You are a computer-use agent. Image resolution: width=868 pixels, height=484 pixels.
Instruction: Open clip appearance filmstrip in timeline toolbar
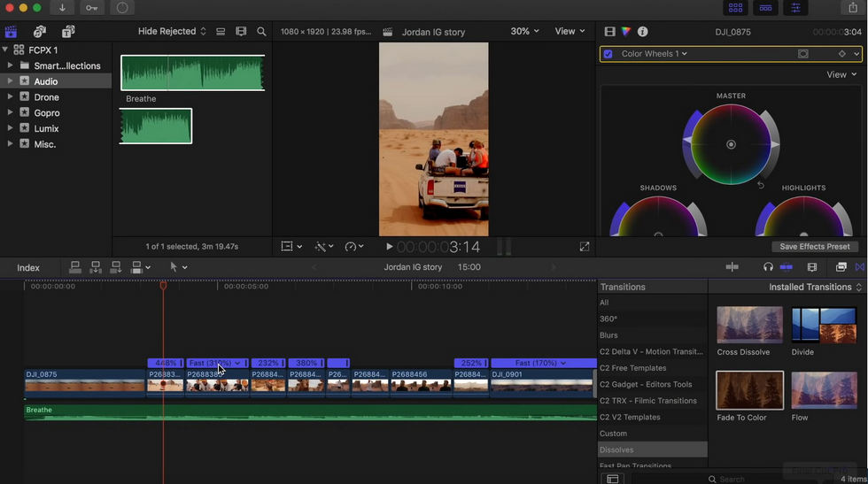[812, 267]
